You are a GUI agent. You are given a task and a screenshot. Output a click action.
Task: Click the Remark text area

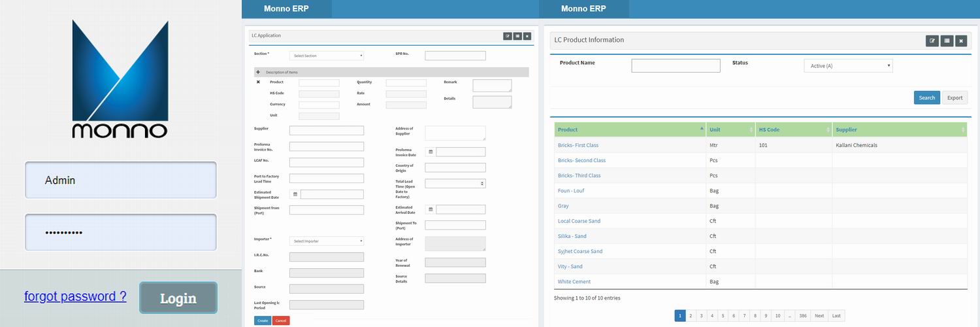pyautogui.click(x=492, y=86)
